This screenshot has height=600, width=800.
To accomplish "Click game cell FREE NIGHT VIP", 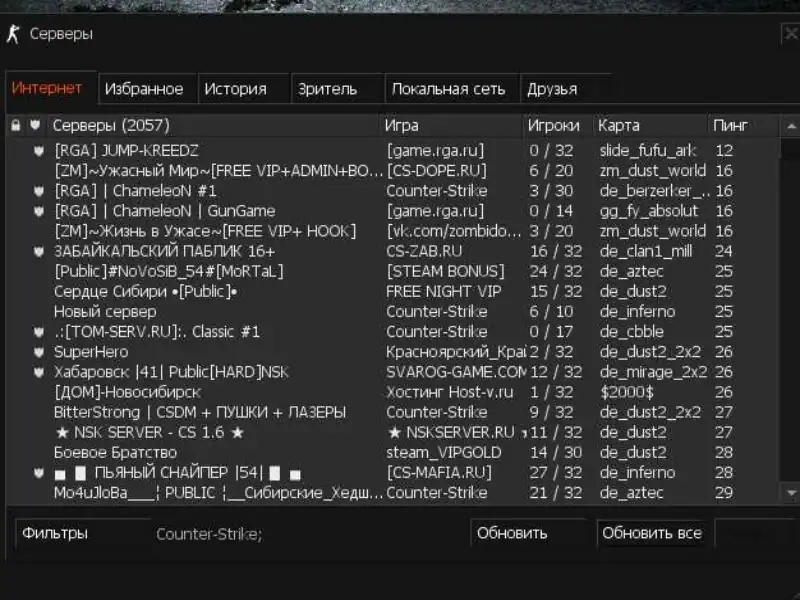I will (443, 291).
